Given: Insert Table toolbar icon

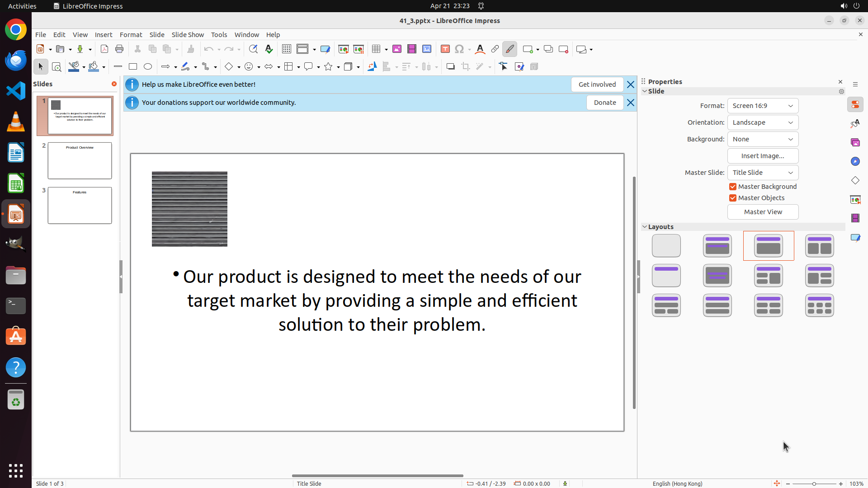Looking at the screenshot, I should point(376,49).
